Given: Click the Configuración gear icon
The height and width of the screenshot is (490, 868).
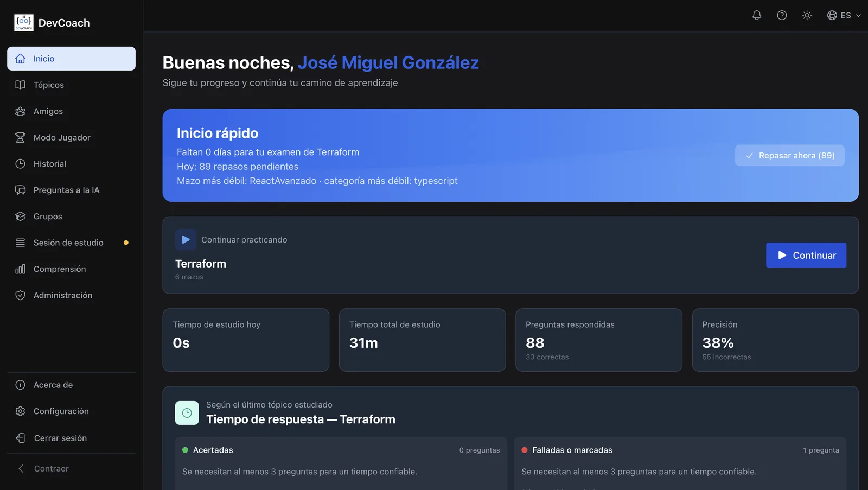Looking at the screenshot, I should [20, 411].
